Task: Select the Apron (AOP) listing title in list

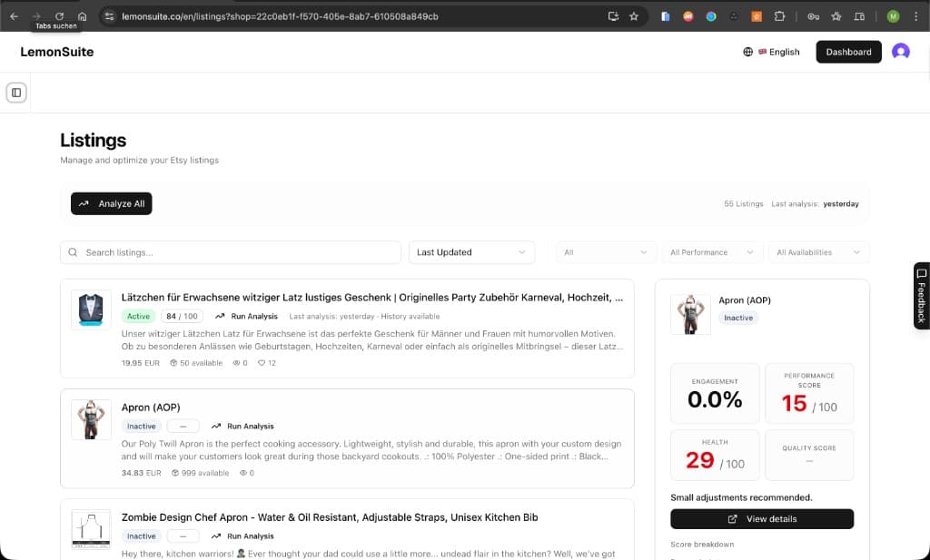Action: coord(151,408)
